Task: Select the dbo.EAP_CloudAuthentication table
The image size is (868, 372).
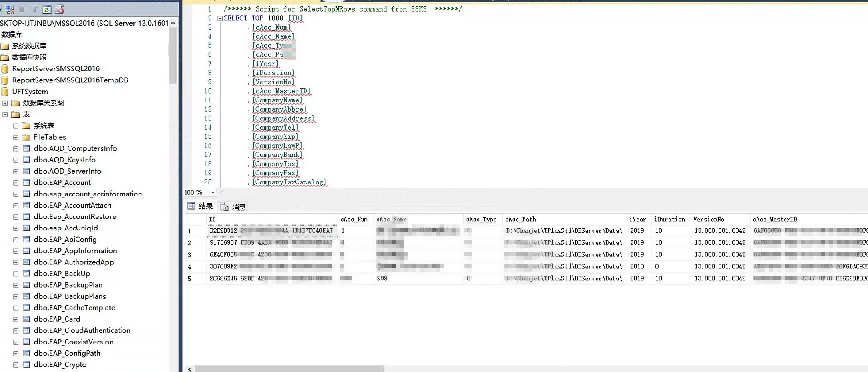Action: (x=82, y=330)
